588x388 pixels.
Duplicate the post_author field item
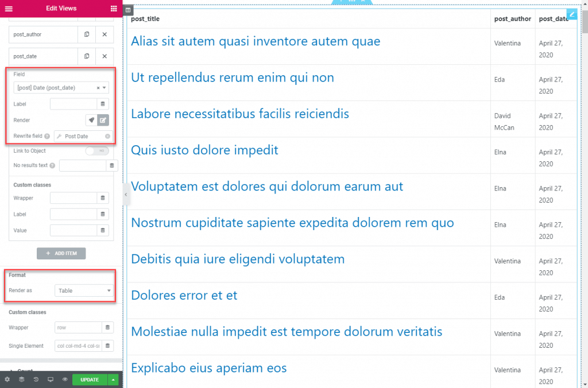[87, 34]
